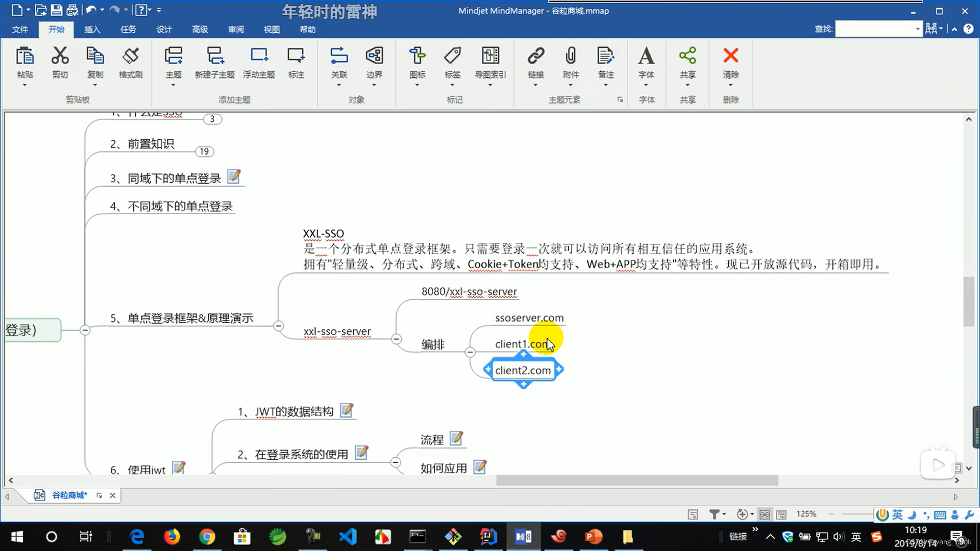Click the Icons marker (图标) button

pos(417,56)
